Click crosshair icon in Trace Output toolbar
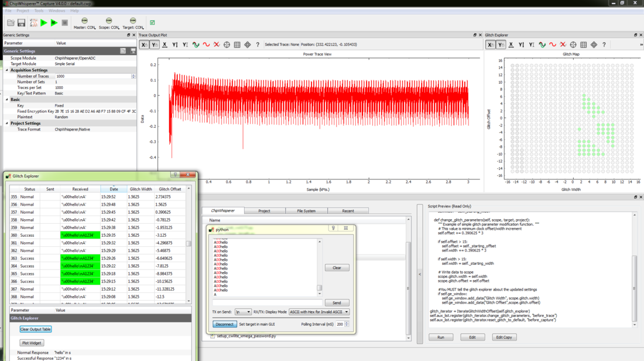644x361 pixels. (227, 45)
